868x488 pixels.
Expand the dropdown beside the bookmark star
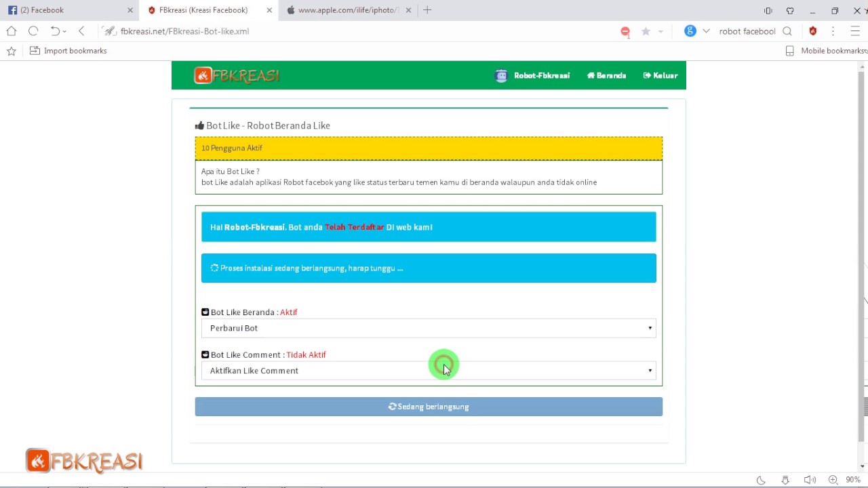(x=660, y=32)
